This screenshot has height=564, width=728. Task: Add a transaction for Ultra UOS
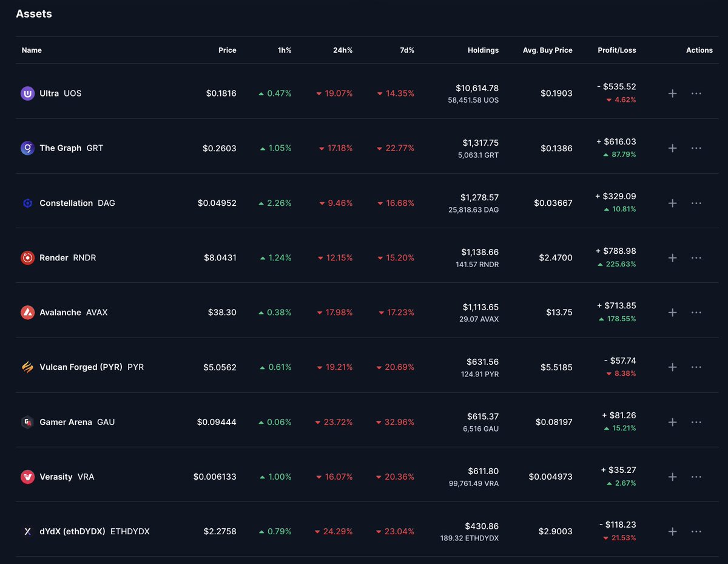coord(672,93)
